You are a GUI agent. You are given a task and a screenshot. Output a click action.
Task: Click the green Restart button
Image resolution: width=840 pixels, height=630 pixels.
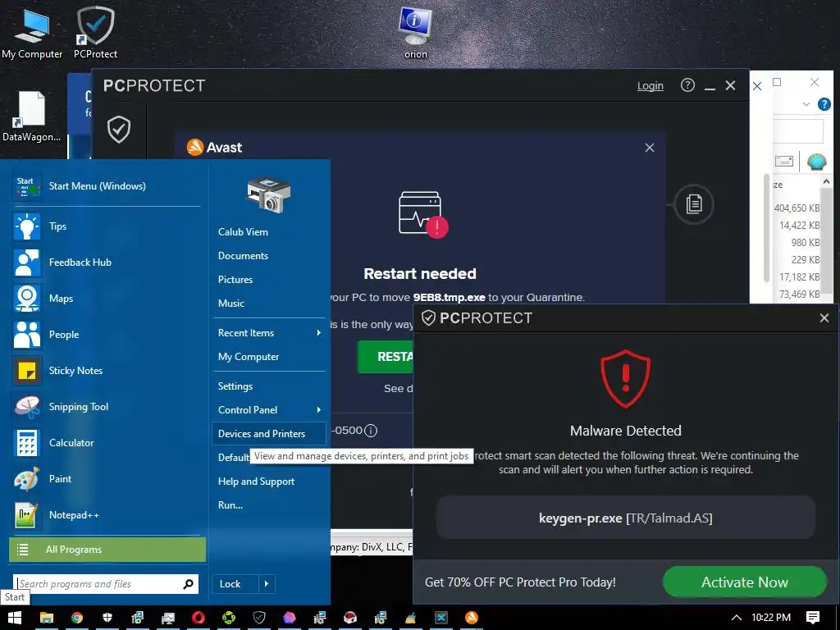click(386, 357)
